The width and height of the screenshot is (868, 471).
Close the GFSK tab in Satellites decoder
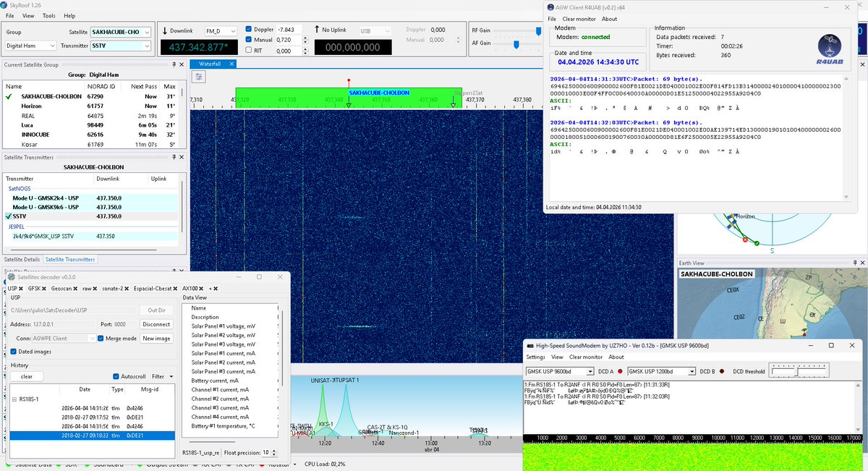[x=45, y=289]
